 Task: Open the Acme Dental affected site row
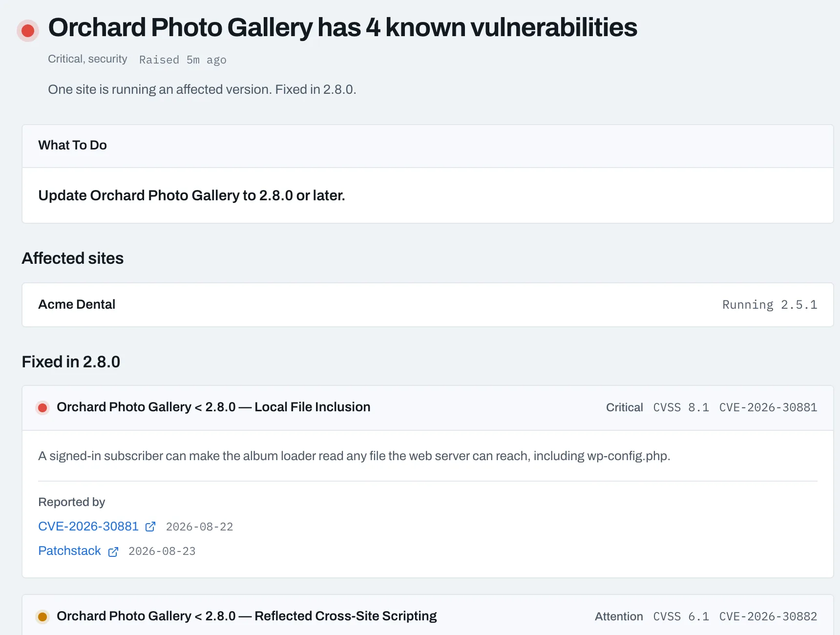point(428,305)
